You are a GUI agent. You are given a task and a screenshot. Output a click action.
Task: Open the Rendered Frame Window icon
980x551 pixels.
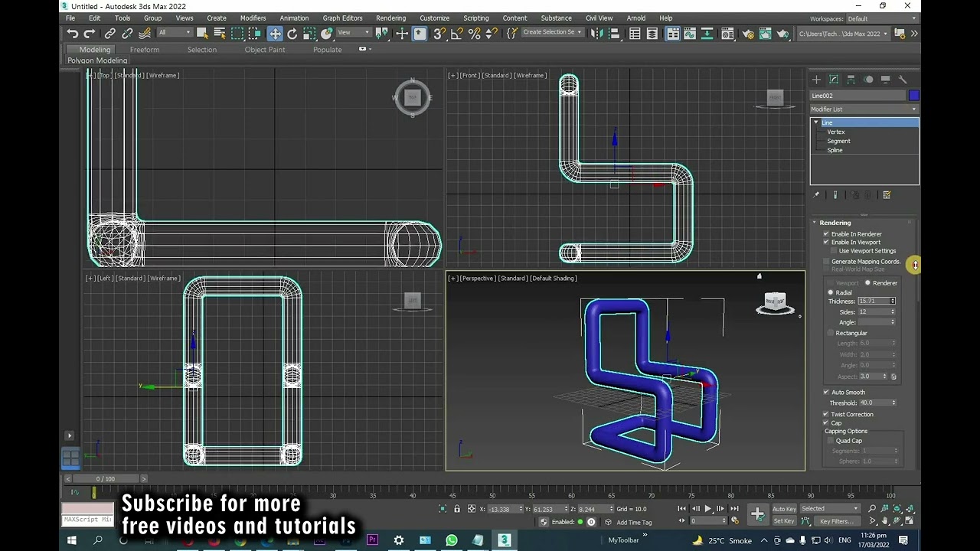765,34
